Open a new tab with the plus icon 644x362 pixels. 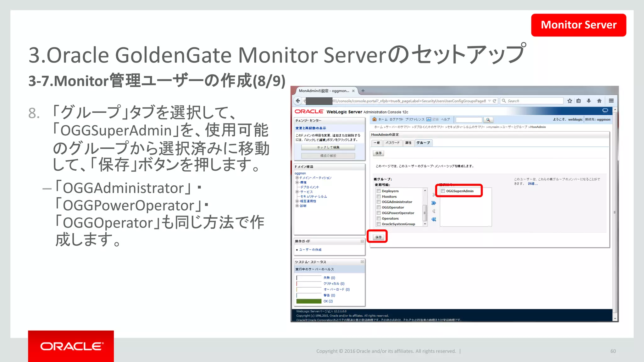363,91
